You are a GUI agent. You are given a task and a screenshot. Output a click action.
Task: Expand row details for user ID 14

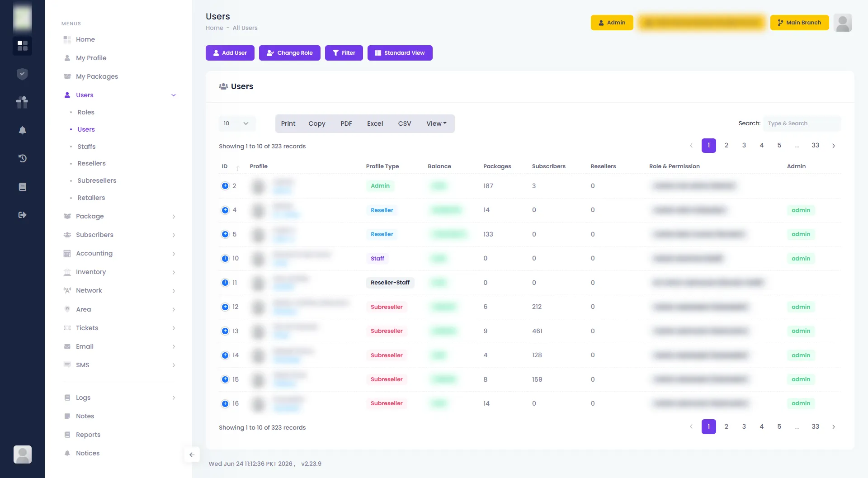tap(225, 355)
